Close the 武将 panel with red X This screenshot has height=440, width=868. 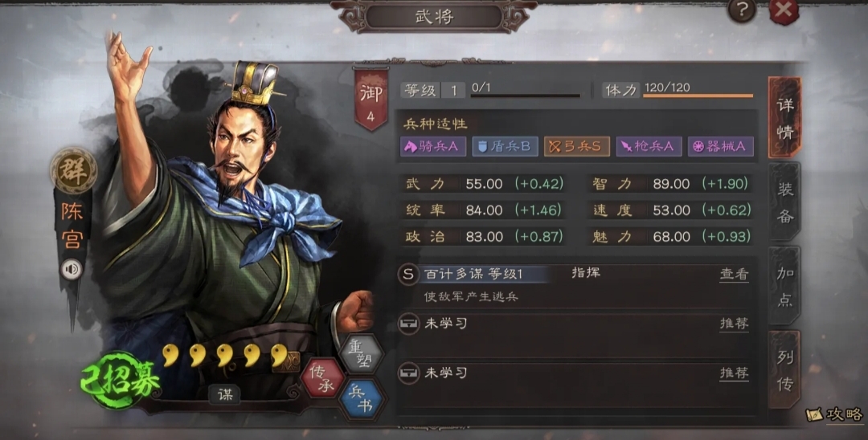pos(784,10)
